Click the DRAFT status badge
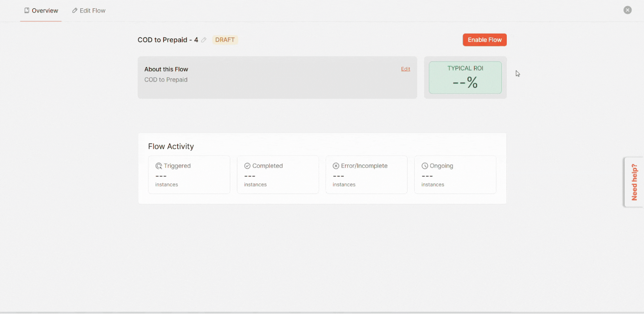Viewport: 644px width, 314px height. 225,40
